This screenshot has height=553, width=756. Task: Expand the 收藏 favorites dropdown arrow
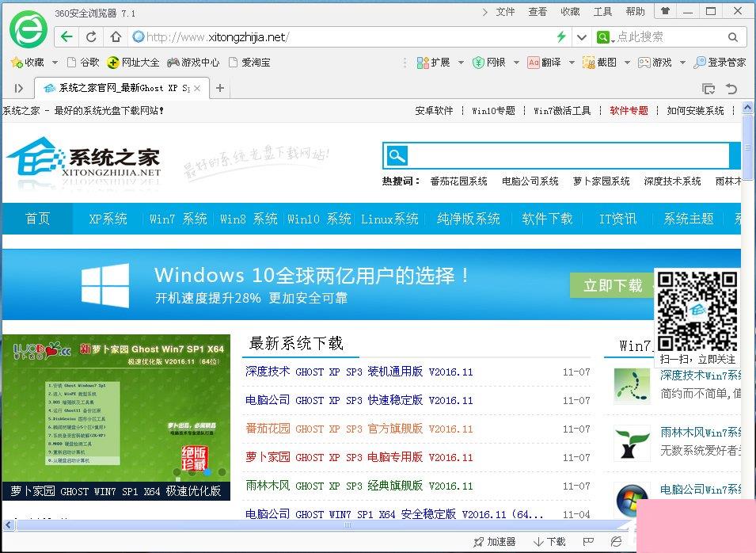click(55, 63)
